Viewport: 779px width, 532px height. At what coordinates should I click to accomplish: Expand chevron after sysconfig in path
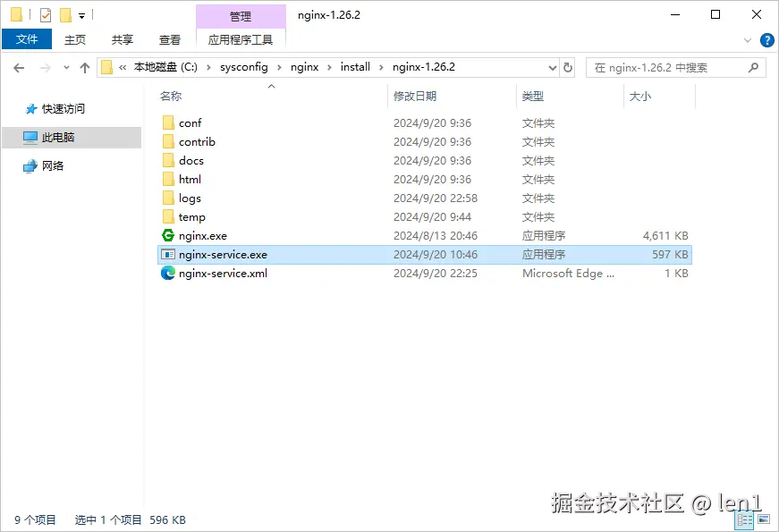pos(279,68)
